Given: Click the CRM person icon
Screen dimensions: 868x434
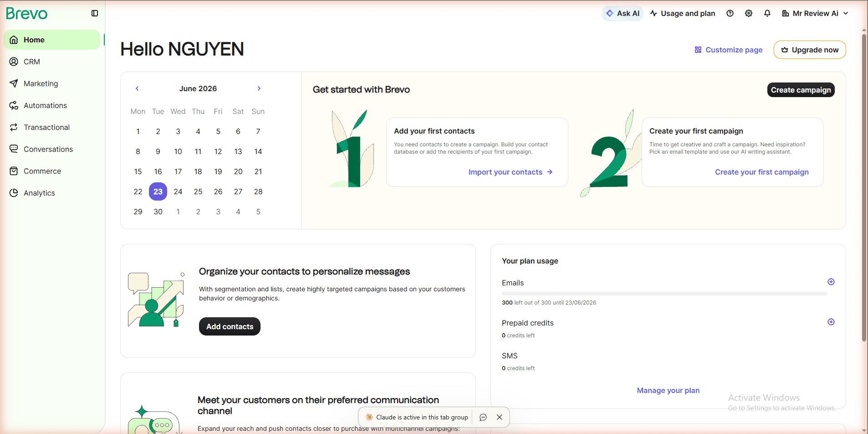Looking at the screenshot, I should [14, 62].
